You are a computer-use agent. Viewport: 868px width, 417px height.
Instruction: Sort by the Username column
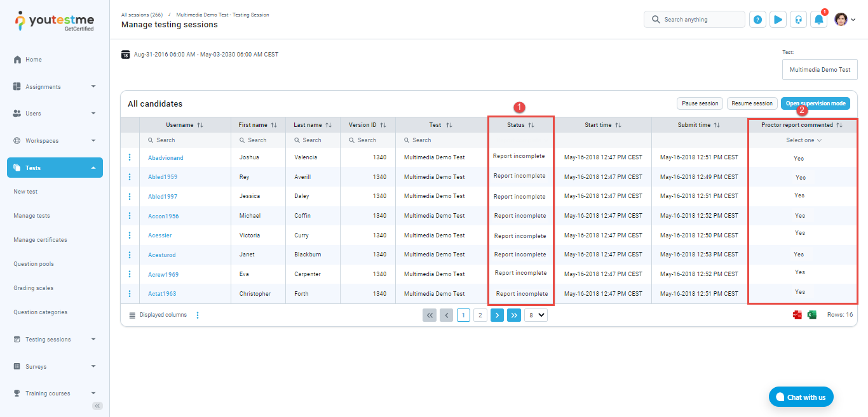(200, 126)
